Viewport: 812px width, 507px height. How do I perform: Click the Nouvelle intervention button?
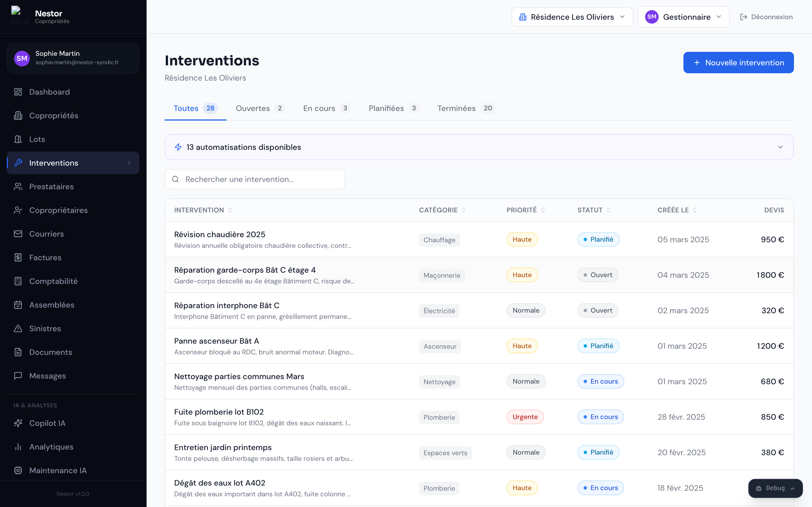pos(738,63)
